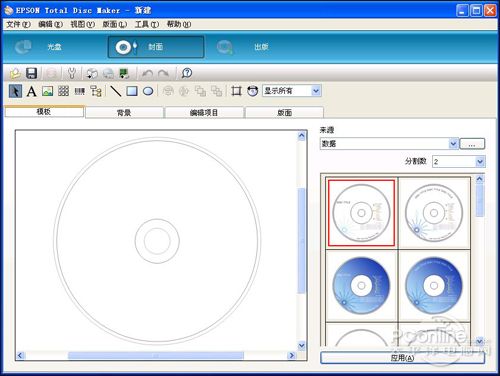
Task: Select the white template with blue flower, top row
Action: click(434, 213)
